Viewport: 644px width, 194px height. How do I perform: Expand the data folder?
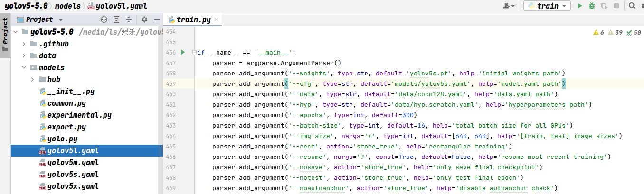point(24,56)
